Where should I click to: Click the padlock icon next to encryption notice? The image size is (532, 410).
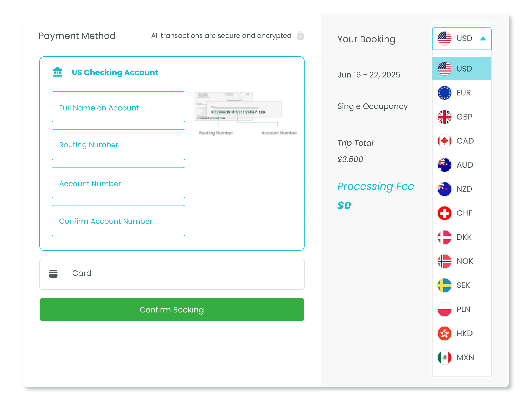point(301,35)
